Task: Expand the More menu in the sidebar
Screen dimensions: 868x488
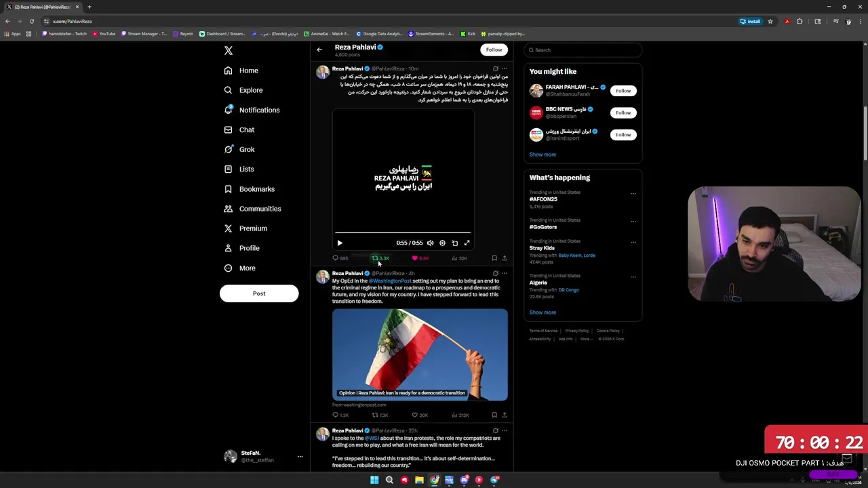Action: 239,268
